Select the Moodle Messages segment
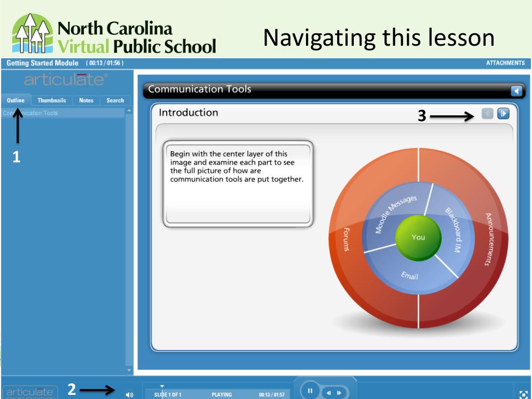Screen dimensions: 532x399 [x=395, y=214]
